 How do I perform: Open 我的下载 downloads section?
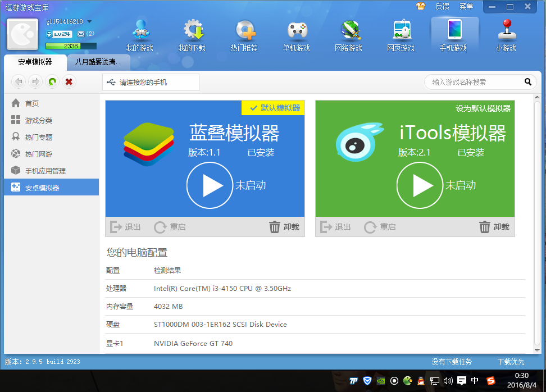point(192,36)
